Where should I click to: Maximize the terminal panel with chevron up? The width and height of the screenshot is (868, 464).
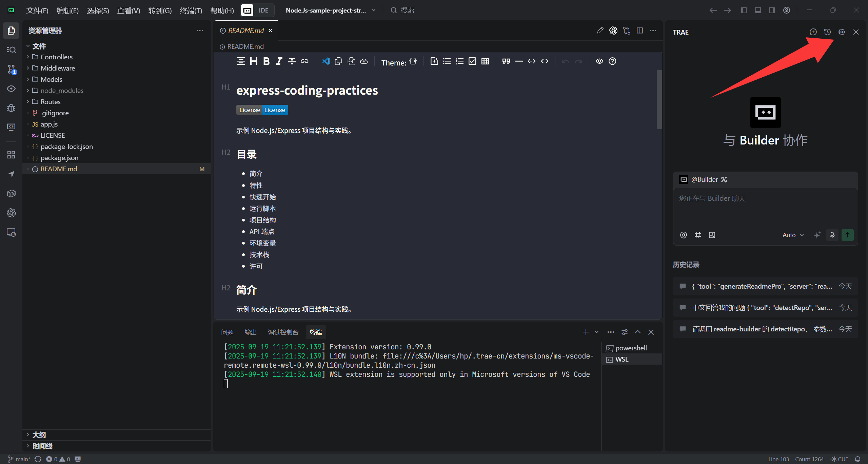click(x=638, y=332)
